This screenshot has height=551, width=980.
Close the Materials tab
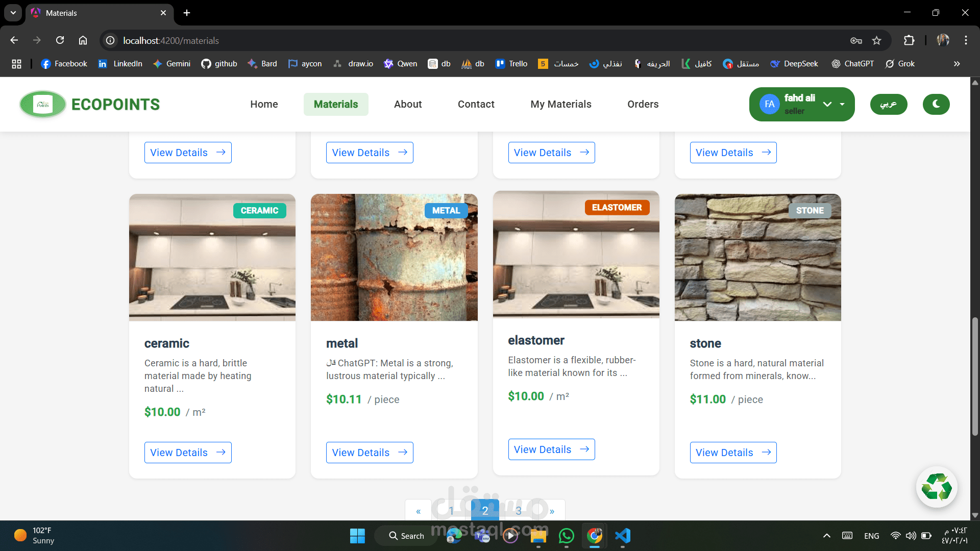tap(163, 13)
